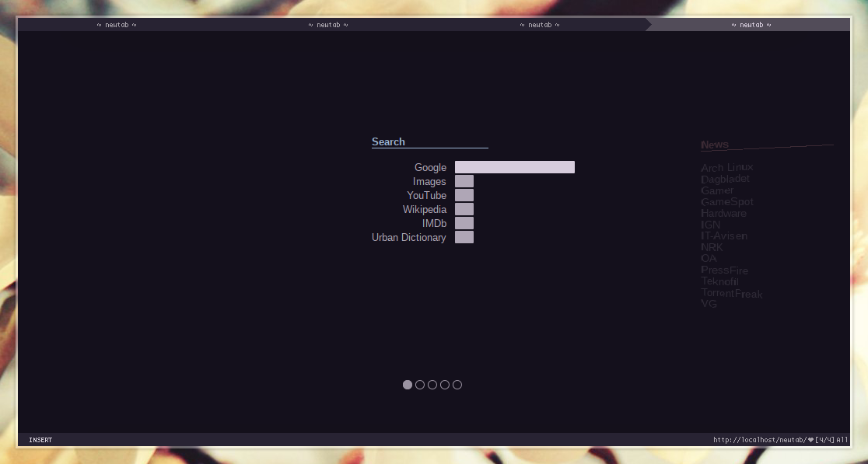Click inside the YouTube search field
The height and width of the screenshot is (464, 868).
[464, 195]
